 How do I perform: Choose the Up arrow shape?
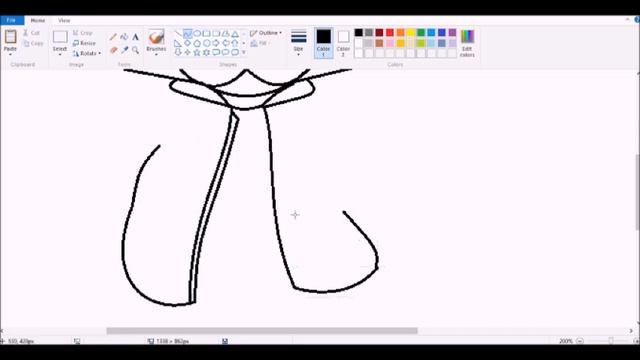pos(235,43)
